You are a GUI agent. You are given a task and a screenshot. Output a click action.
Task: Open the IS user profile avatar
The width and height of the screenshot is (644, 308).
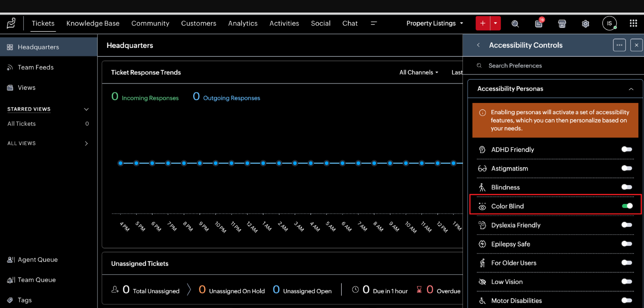(x=609, y=23)
